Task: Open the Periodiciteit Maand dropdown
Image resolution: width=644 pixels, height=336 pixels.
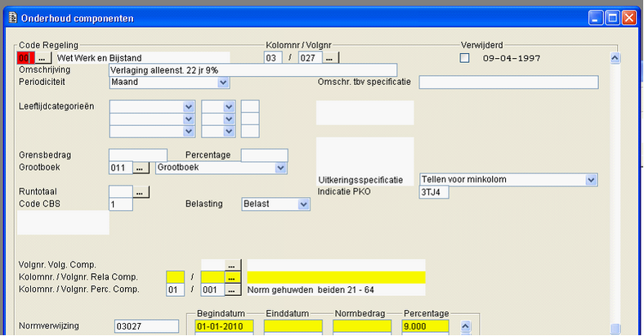Action: tap(223, 82)
